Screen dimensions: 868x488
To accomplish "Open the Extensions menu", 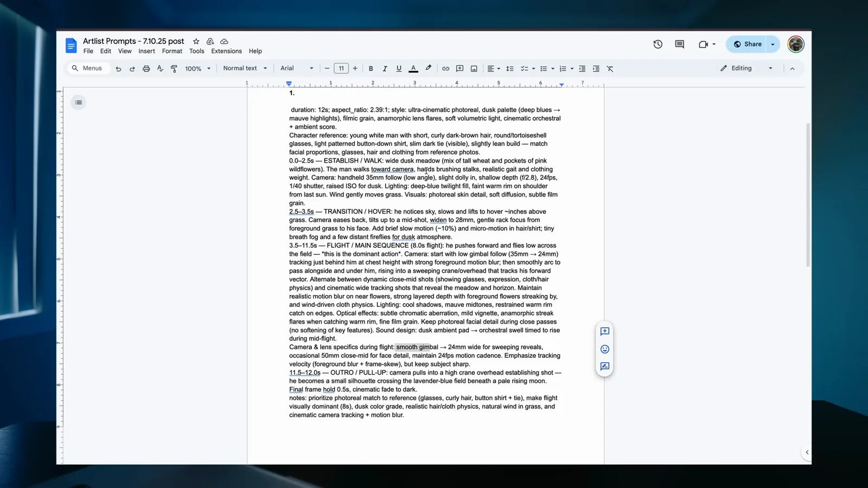I will click(x=226, y=52).
